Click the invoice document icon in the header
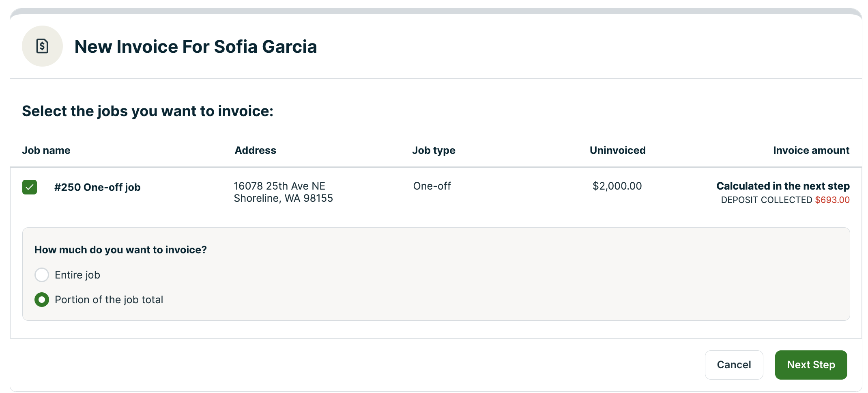The width and height of the screenshot is (868, 393). (42, 46)
